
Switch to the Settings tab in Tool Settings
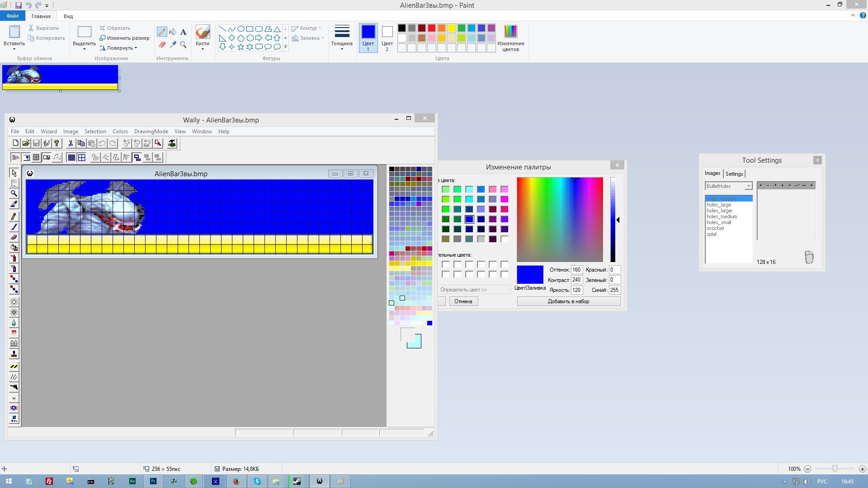[x=734, y=174]
